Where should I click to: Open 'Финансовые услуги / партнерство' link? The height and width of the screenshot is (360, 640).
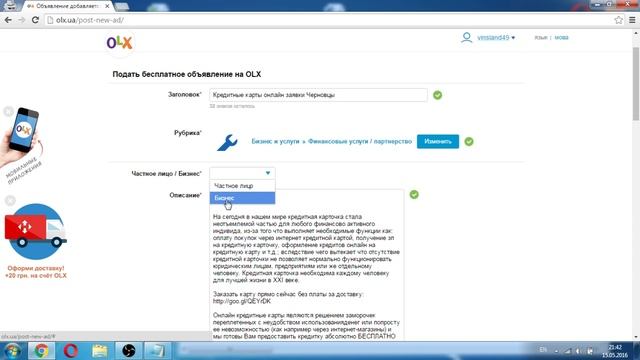pyautogui.click(x=360, y=141)
